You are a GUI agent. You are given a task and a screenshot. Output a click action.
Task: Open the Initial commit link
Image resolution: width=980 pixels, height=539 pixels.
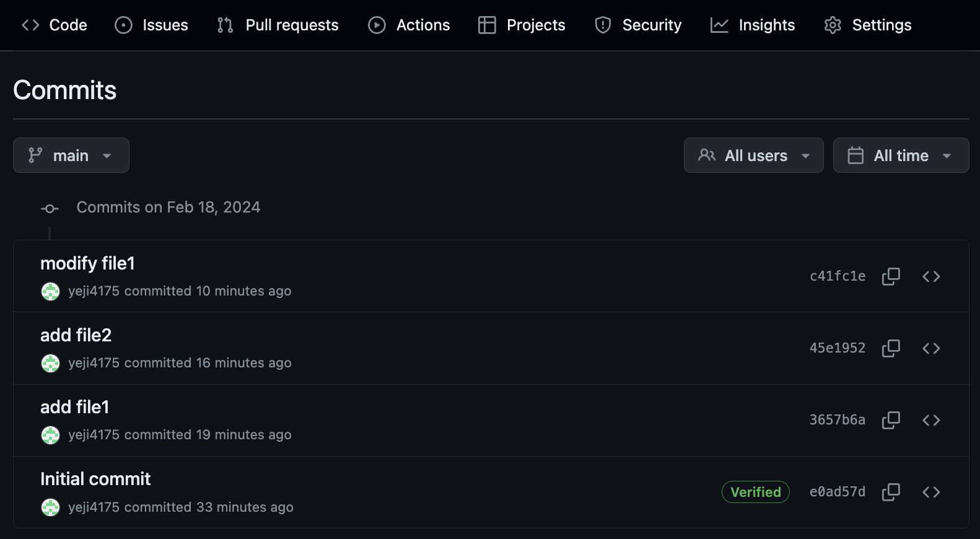click(95, 479)
